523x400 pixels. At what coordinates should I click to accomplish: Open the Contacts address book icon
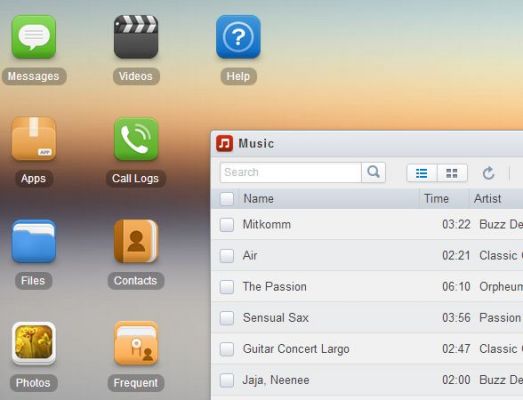(x=136, y=241)
